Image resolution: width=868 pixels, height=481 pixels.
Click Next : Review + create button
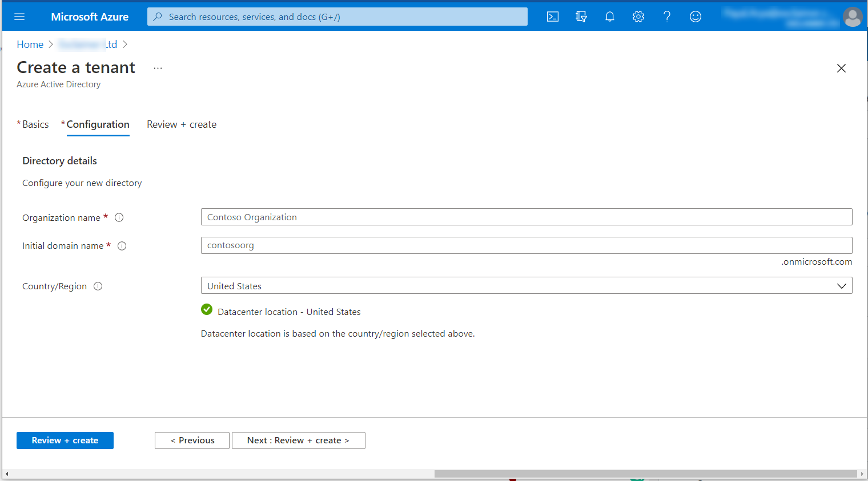coord(298,440)
